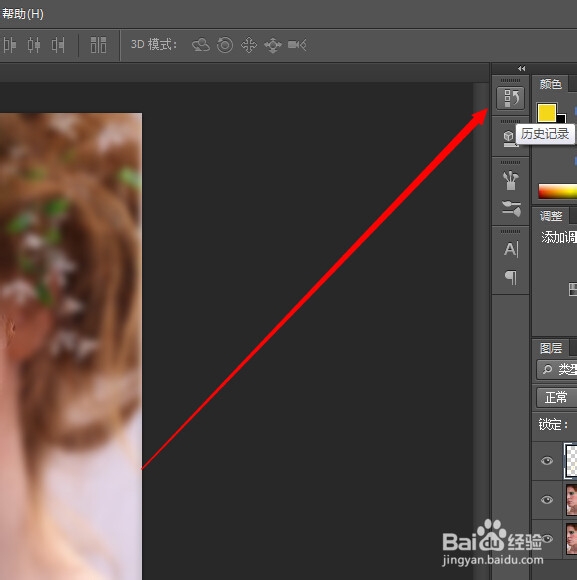Click the Distribute horizontal centers icon

pos(34,45)
